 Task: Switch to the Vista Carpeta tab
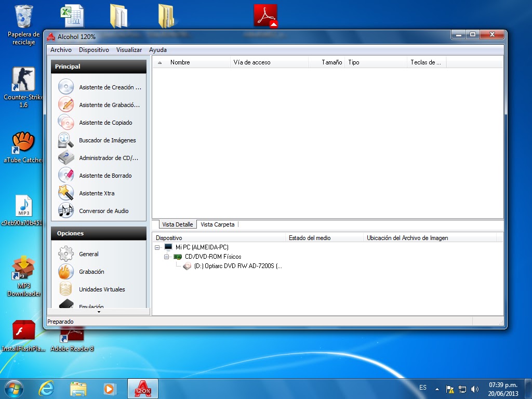coord(218,224)
